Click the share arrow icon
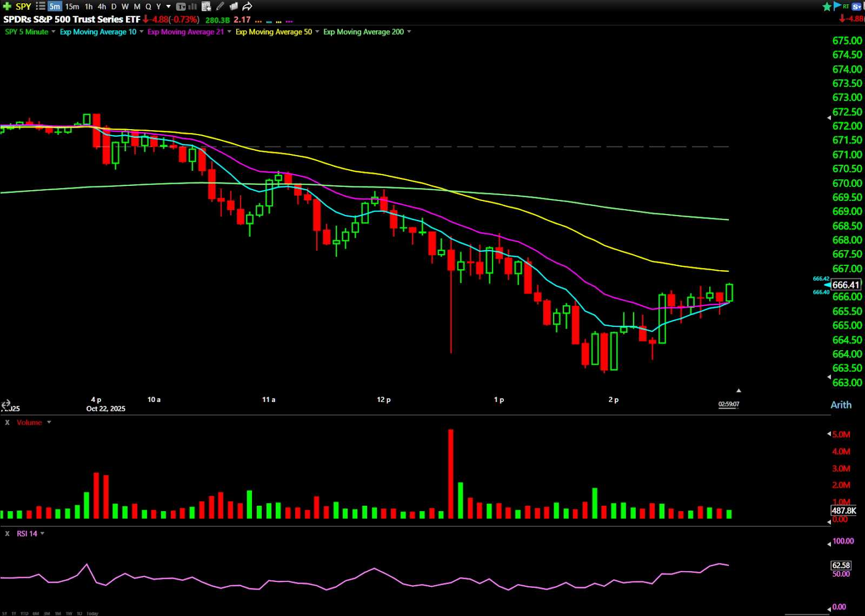 [x=247, y=6]
